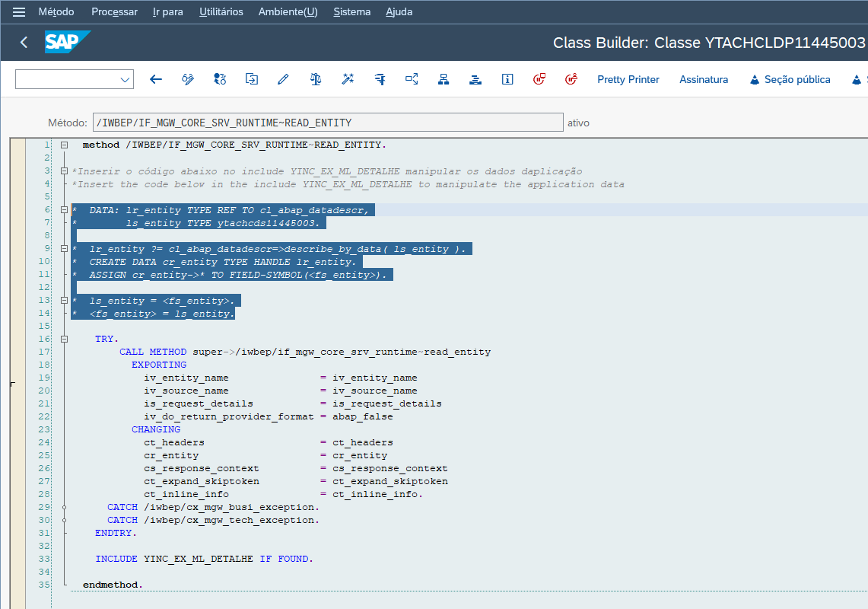Open the Ambiente(U) menu

[288, 11]
